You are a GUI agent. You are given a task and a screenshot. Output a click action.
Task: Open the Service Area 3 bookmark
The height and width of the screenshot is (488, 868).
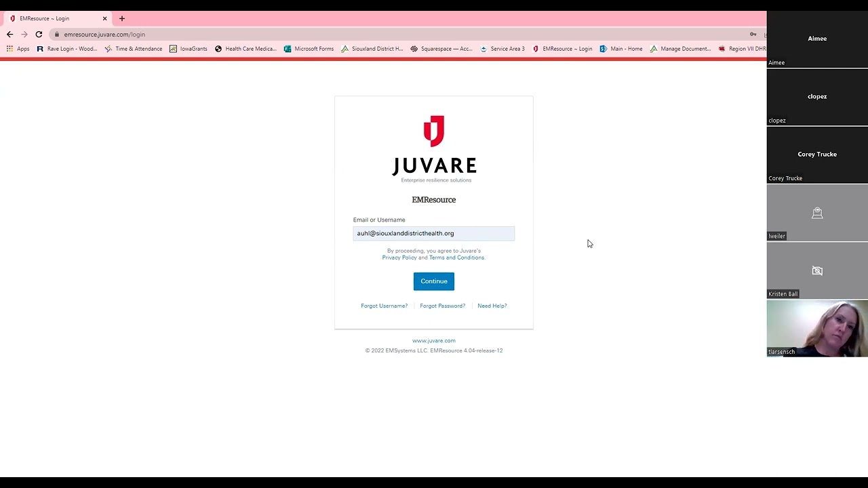(502, 49)
